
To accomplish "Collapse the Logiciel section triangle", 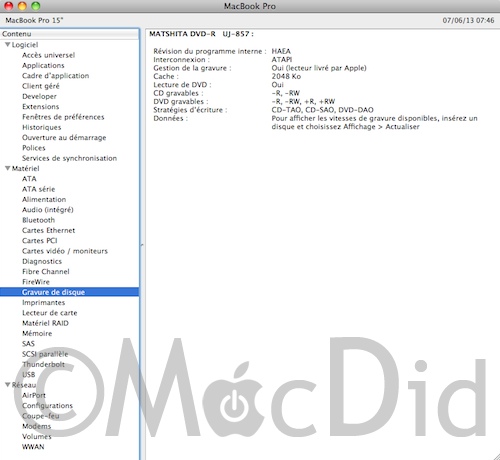I will 7,45.
